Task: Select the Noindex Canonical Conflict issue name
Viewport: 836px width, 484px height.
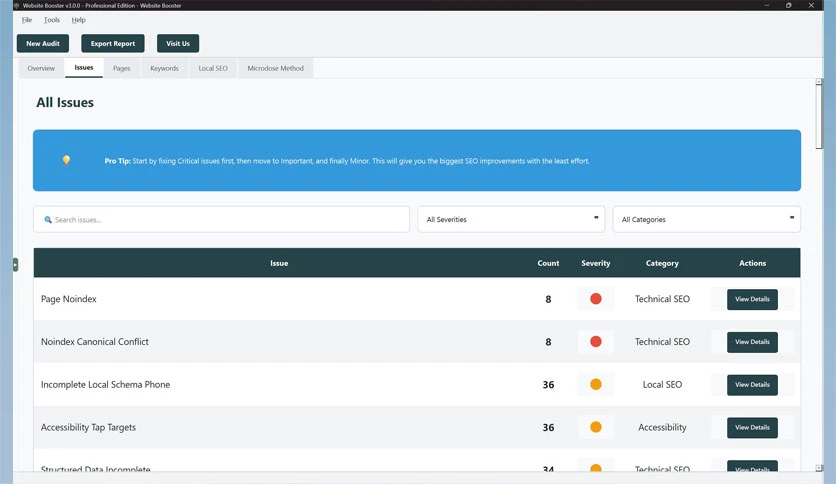Action: coord(95,342)
